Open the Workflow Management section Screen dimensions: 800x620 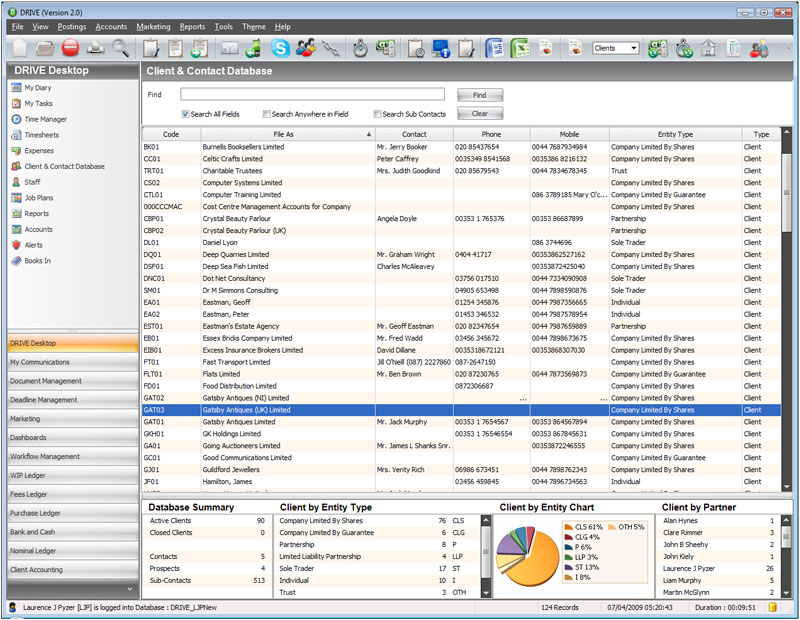[73, 457]
